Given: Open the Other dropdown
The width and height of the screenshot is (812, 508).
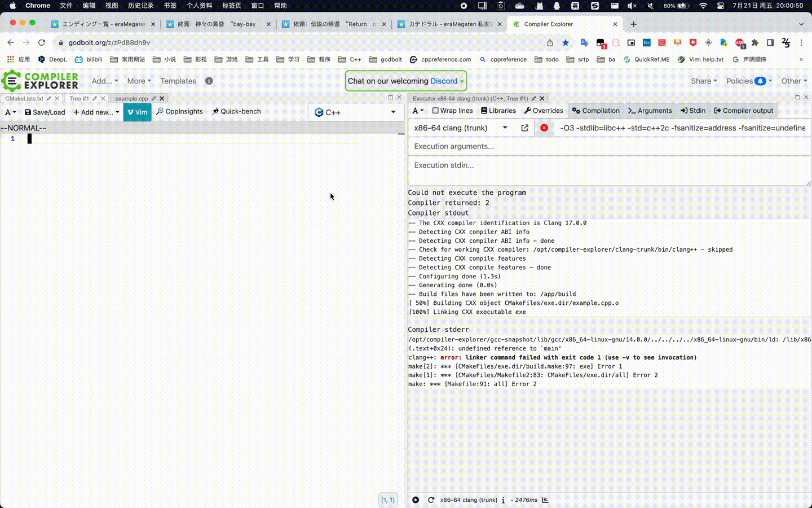Looking at the screenshot, I should click(794, 81).
